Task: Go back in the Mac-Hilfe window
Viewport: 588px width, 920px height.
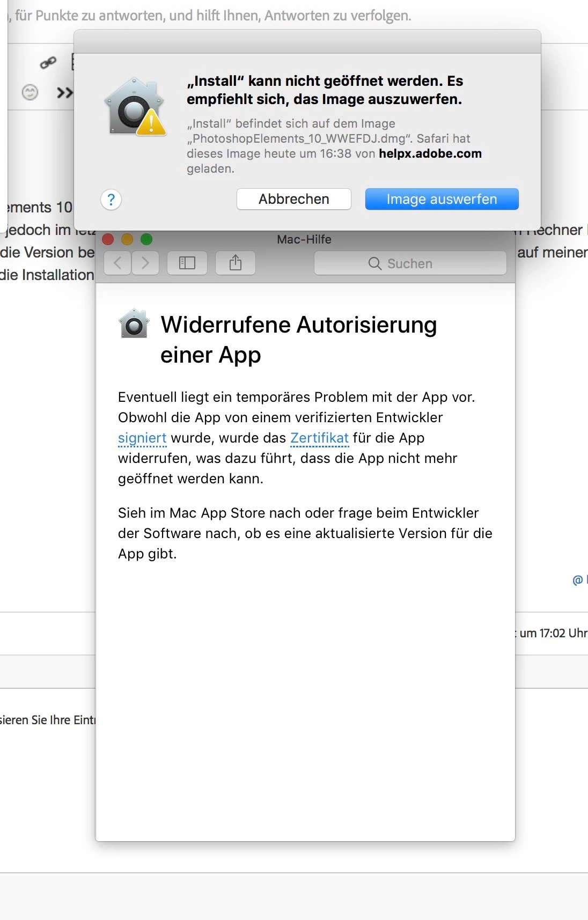Action: (x=117, y=263)
